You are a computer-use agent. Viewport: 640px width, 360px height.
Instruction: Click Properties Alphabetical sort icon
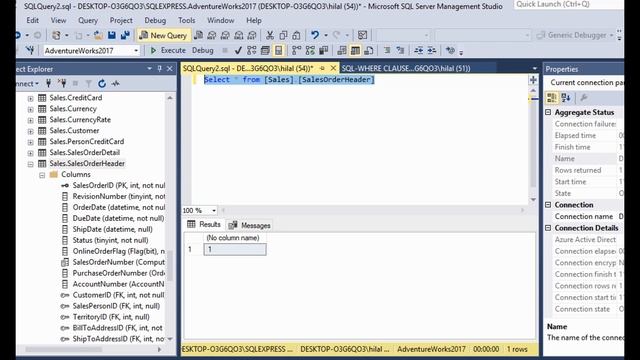click(x=566, y=98)
